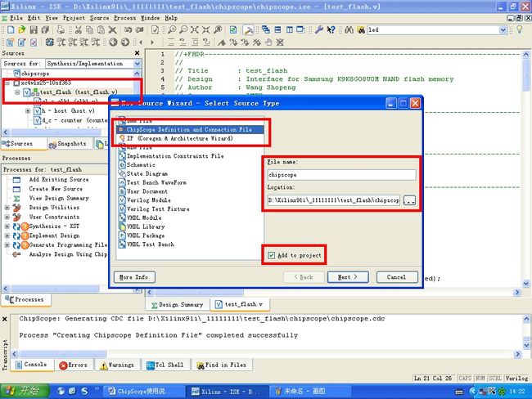This screenshot has height=399, width=532.
Task: Expand the User Constraints process node
Action: click(7, 217)
